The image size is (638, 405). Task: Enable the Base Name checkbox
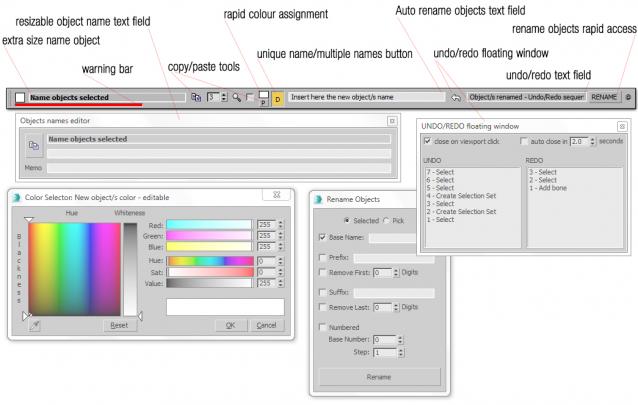point(322,238)
